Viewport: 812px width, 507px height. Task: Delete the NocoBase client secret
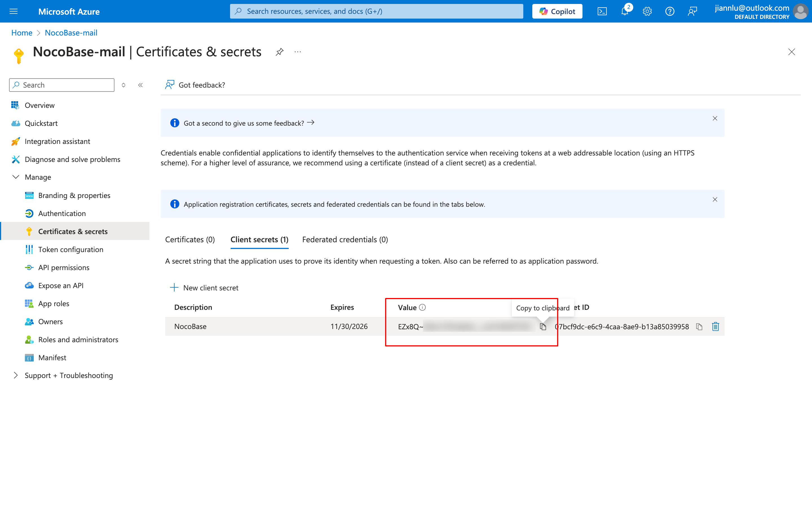point(715,327)
